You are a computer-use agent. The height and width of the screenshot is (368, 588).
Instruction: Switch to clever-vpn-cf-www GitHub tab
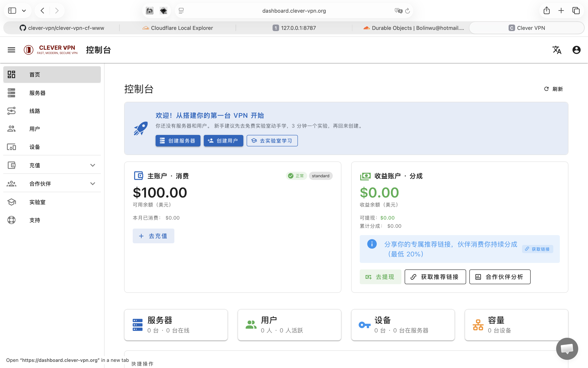62,28
